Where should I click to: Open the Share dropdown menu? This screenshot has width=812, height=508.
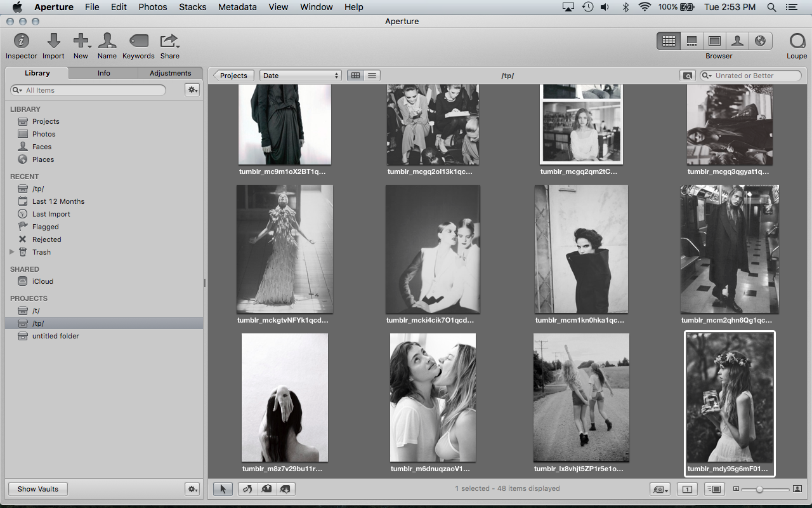point(169,41)
